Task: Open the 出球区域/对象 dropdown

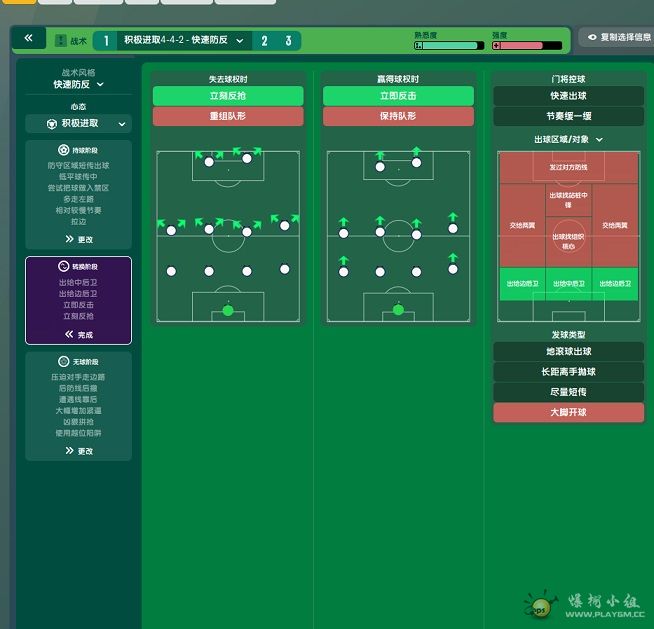Action: click(x=568, y=139)
